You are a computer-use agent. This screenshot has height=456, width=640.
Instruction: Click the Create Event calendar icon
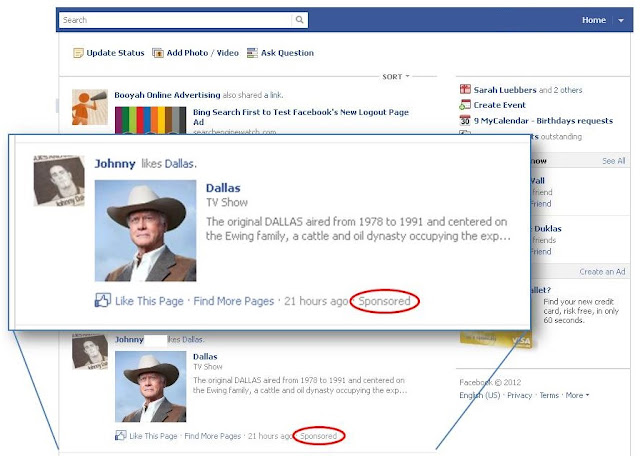[x=465, y=105]
